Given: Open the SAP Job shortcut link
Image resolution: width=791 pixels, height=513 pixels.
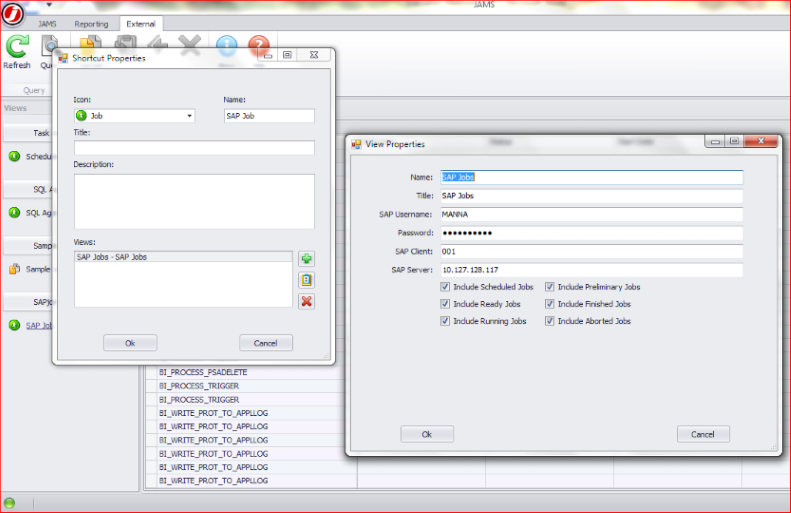Looking at the screenshot, I should click(x=39, y=325).
